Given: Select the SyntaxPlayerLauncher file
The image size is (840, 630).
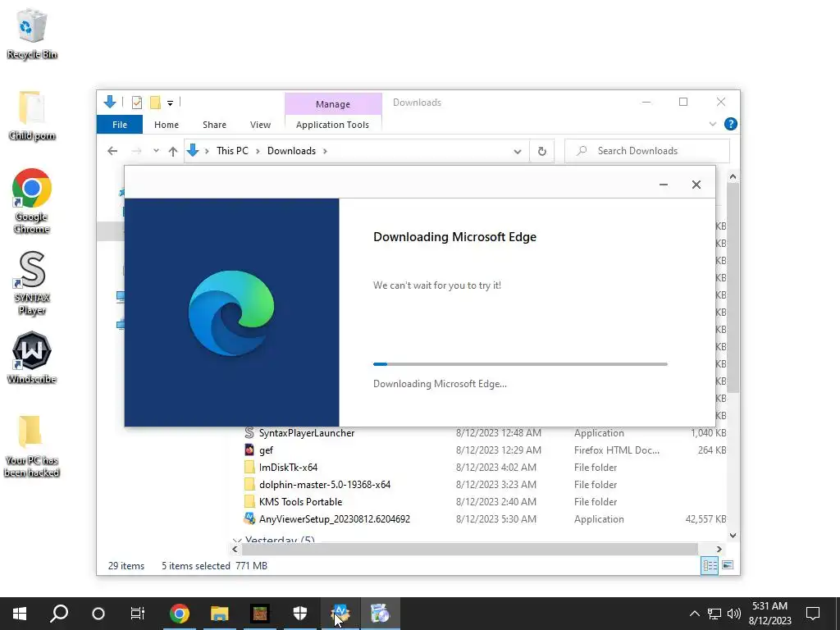Looking at the screenshot, I should tap(307, 433).
